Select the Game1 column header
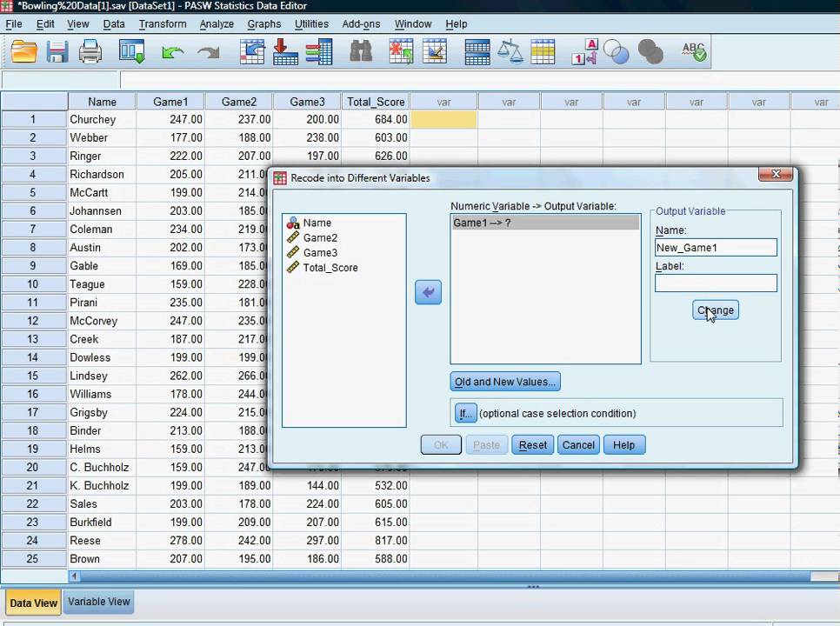Image resolution: width=840 pixels, height=626 pixels. (170, 102)
